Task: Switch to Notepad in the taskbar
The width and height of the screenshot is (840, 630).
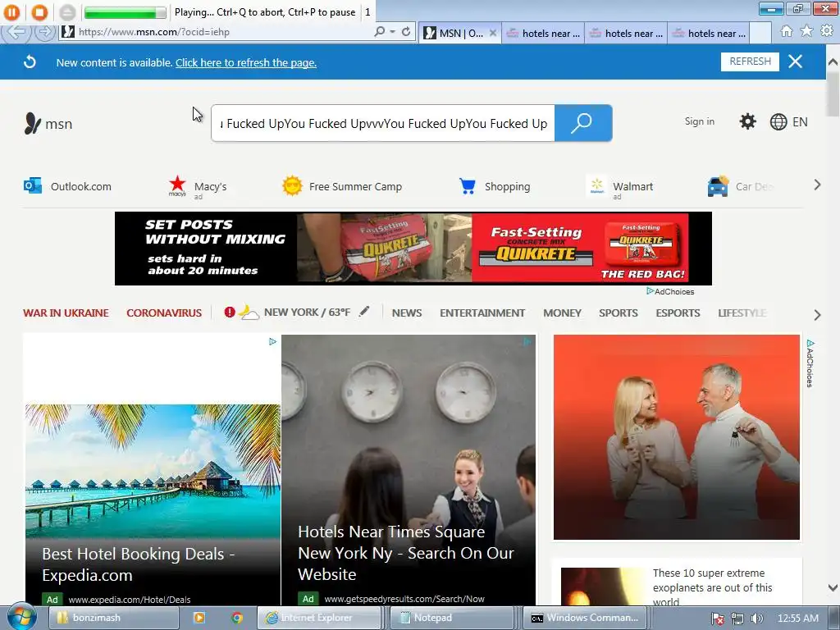Action: [x=452, y=618]
